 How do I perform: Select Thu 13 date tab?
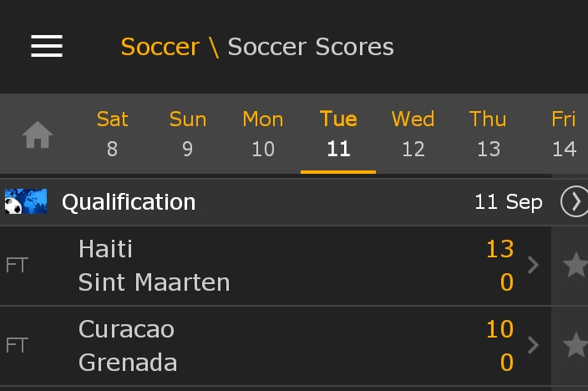click(488, 134)
